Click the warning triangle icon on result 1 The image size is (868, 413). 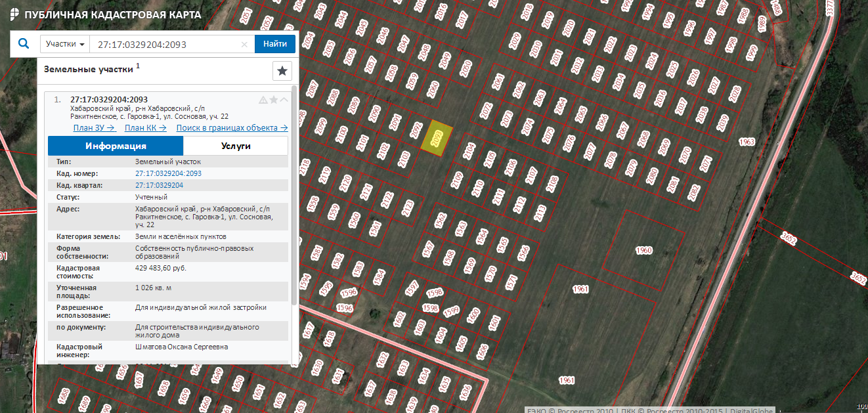point(263,100)
